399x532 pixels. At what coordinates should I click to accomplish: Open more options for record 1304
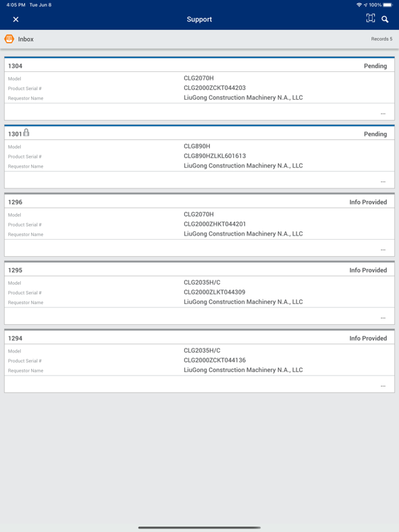tap(383, 114)
